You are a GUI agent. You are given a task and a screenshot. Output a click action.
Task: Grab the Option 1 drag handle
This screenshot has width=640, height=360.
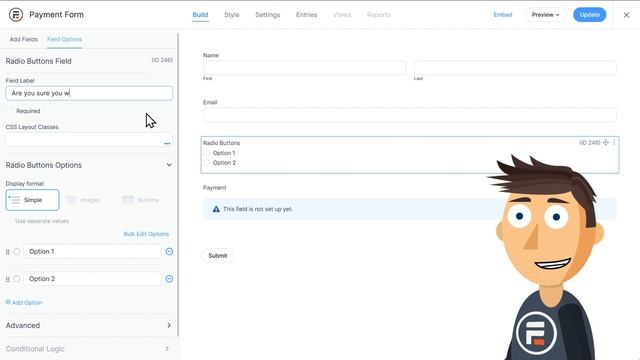click(x=8, y=252)
